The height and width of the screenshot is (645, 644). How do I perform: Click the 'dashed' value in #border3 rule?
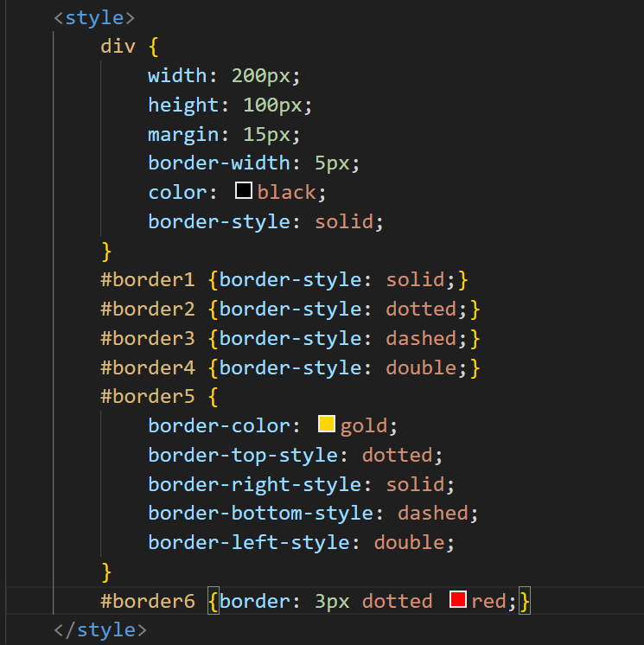pos(421,339)
